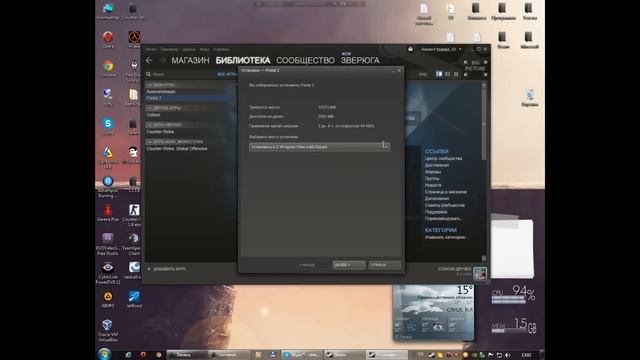Open the Opera desktop shortcut
640x360 pixels.
(108, 39)
